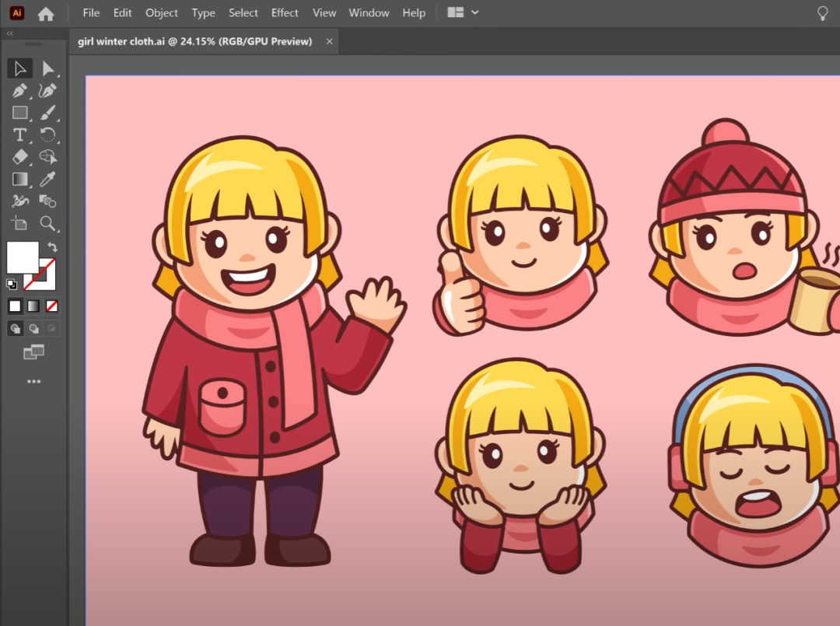Open the workspace switcher dropdown
Image resolution: width=840 pixels, height=626 pixels.
(x=464, y=13)
